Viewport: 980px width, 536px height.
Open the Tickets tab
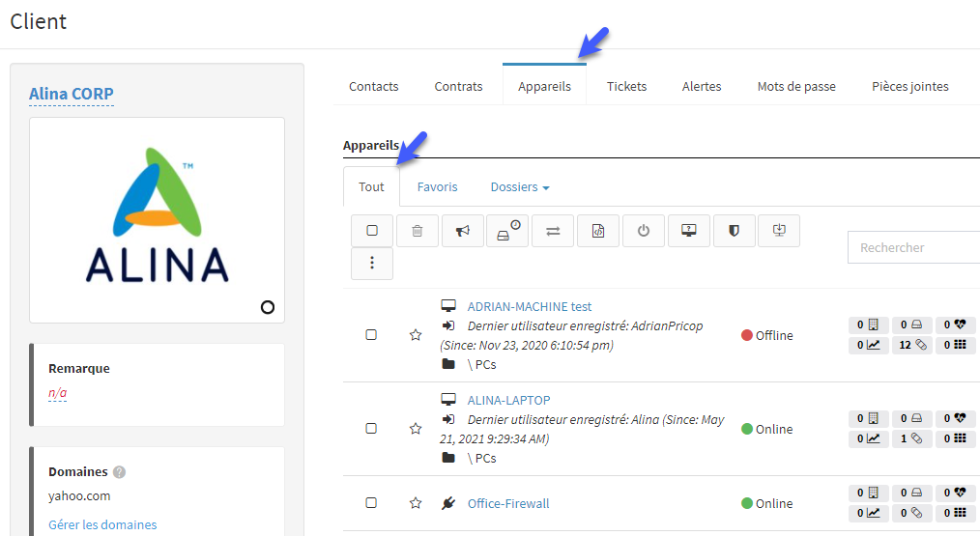627,86
